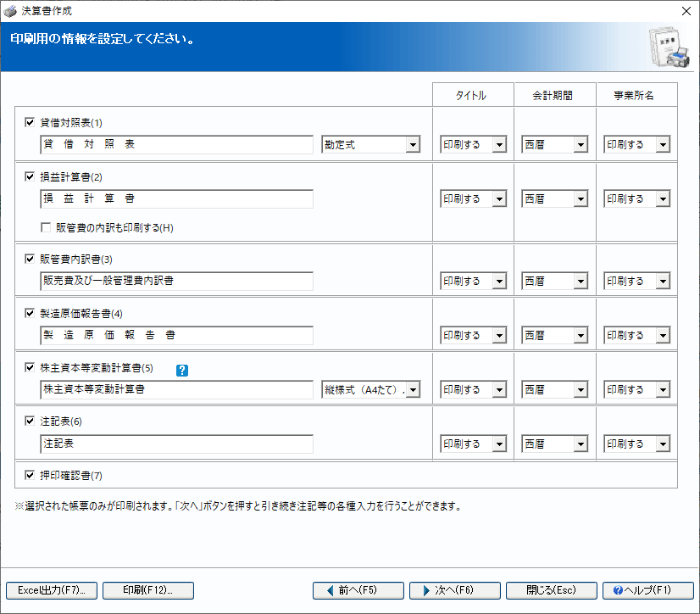Open タイトル dropdown for 注記表 row
Image resolution: width=700 pixels, height=614 pixels.
[x=499, y=444]
